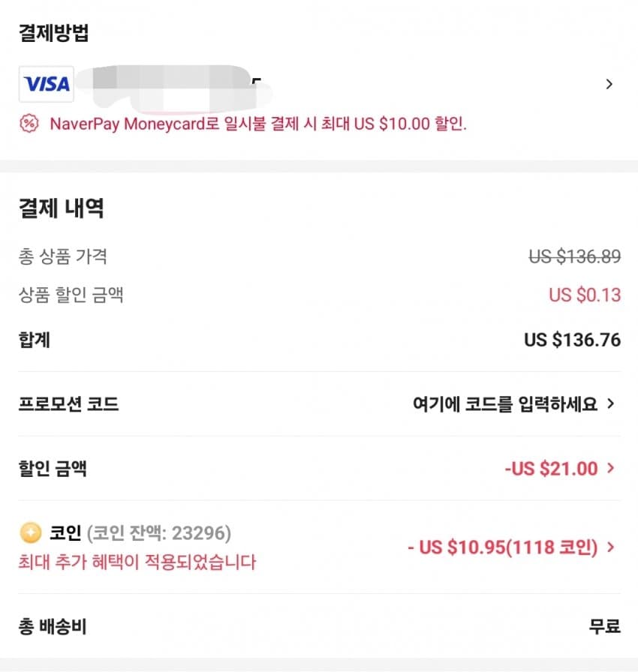Image resolution: width=638 pixels, height=672 pixels.
Task: Click the discount percent badge icon
Action: pyautogui.click(x=29, y=124)
